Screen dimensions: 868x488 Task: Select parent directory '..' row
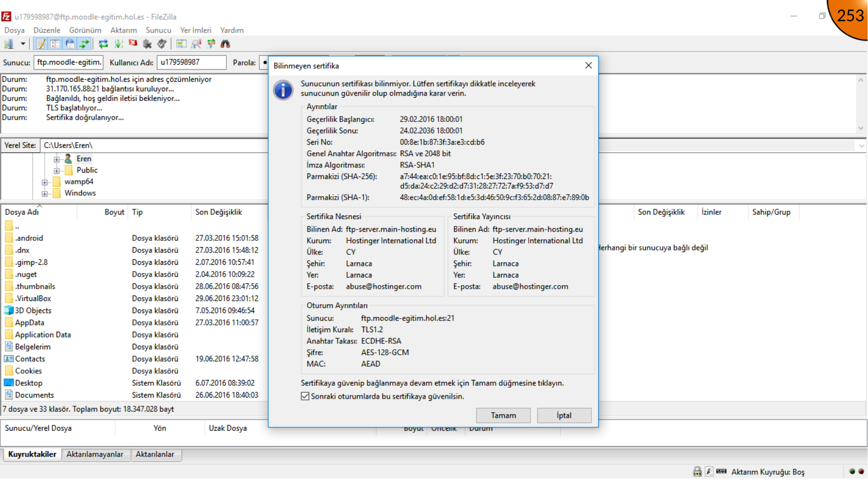[134, 226]
